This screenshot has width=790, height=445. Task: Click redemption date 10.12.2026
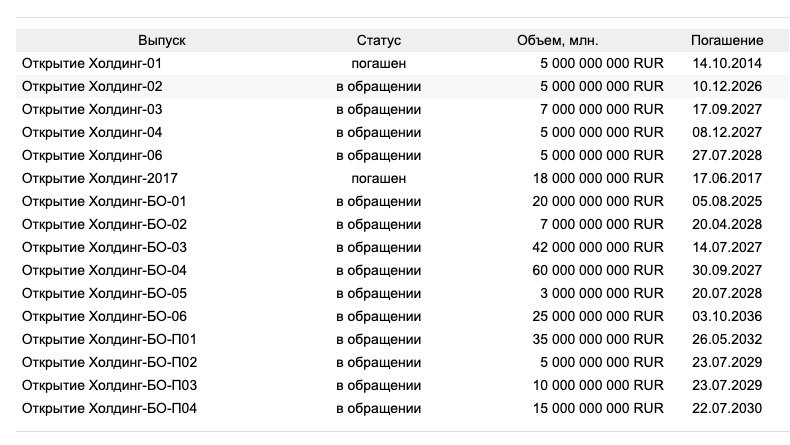727,86
